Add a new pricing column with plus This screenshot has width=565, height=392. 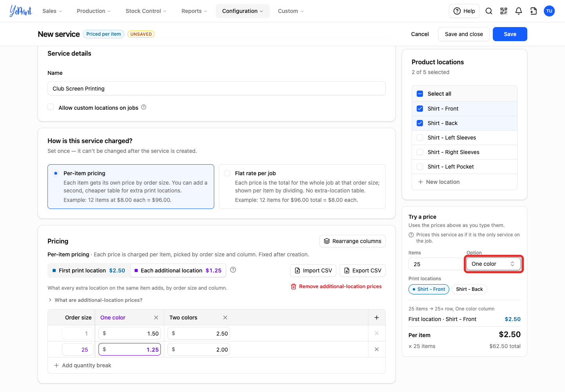(377, 318)
